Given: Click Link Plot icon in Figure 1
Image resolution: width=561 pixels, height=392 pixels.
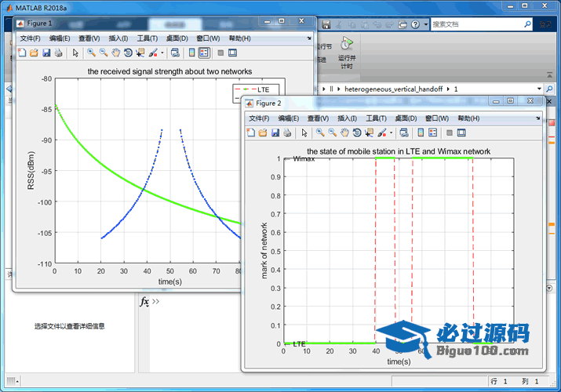Looking at the screenshot, I should 175,53.
